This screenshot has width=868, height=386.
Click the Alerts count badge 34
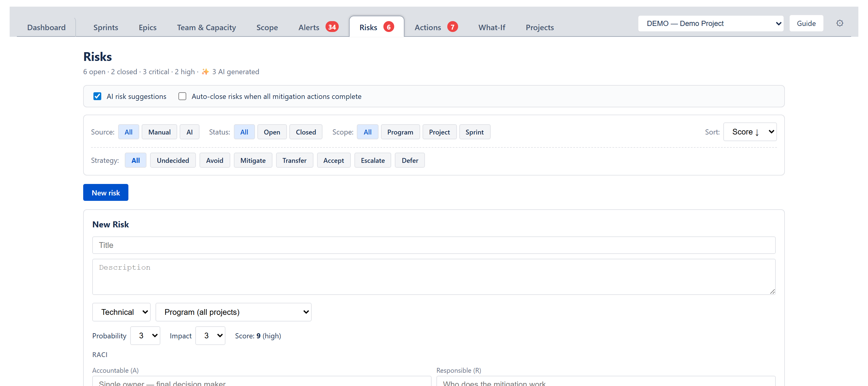pos(332,27)
